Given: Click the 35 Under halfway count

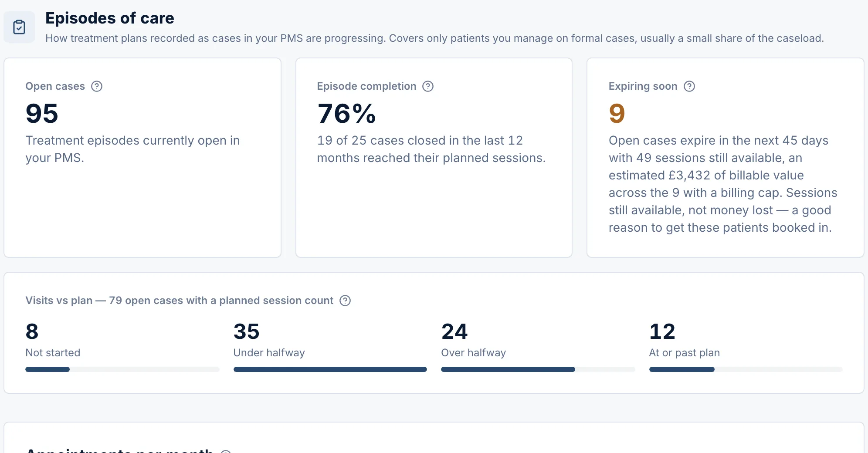Looking at the screenshot, I should click(246, 331).
